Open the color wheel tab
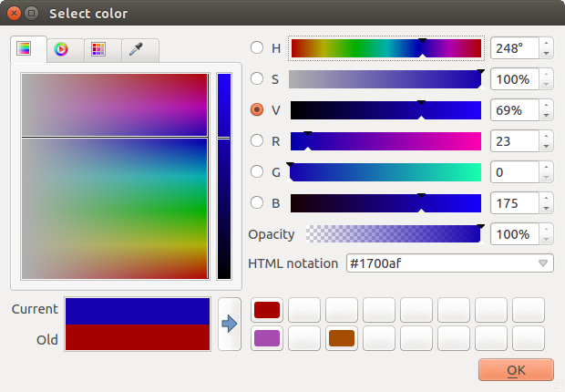This screenshot has width=565, height=392. (x=61, y=50)
